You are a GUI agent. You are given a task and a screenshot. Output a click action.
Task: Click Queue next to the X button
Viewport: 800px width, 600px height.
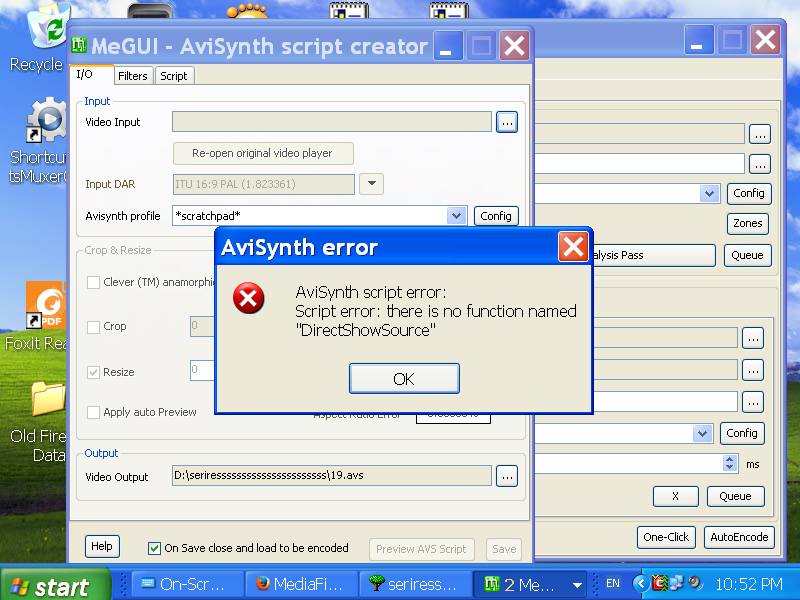pos(735,496)
